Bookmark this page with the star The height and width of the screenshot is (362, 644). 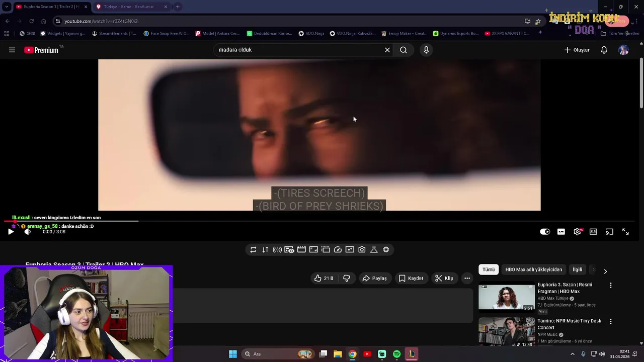click(x=538, y=21)
